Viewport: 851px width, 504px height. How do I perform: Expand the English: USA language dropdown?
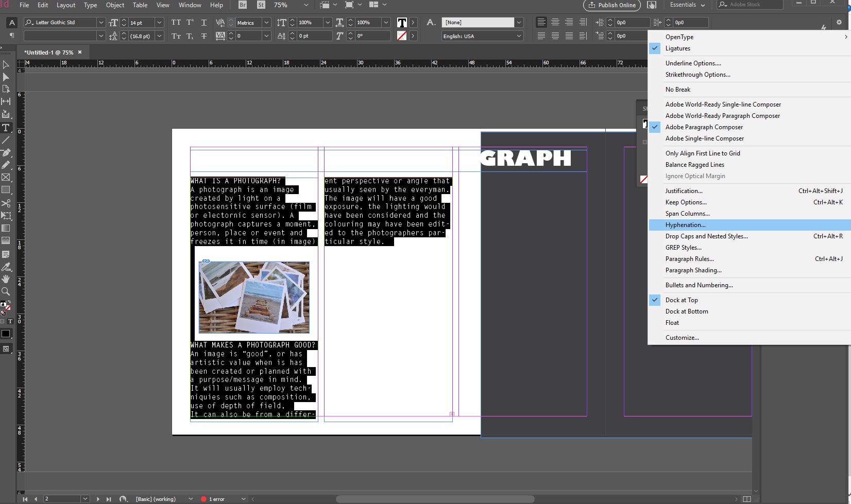(519, 36)
